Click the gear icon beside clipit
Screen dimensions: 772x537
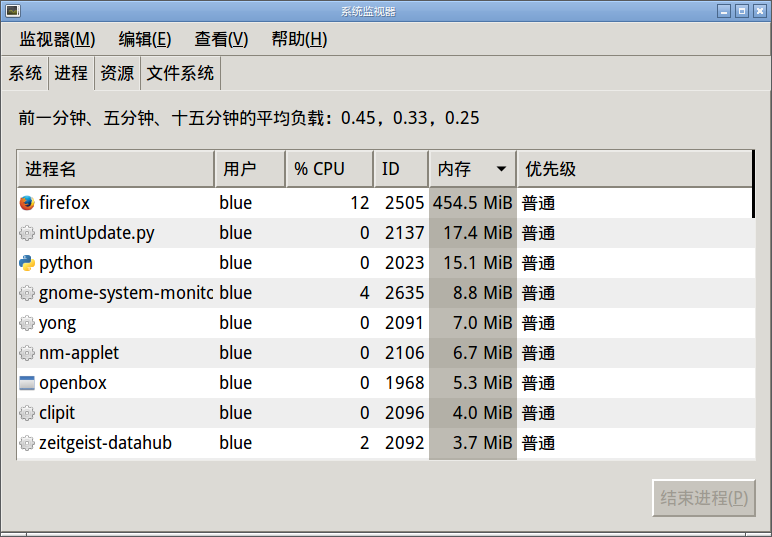coord(27,413)
